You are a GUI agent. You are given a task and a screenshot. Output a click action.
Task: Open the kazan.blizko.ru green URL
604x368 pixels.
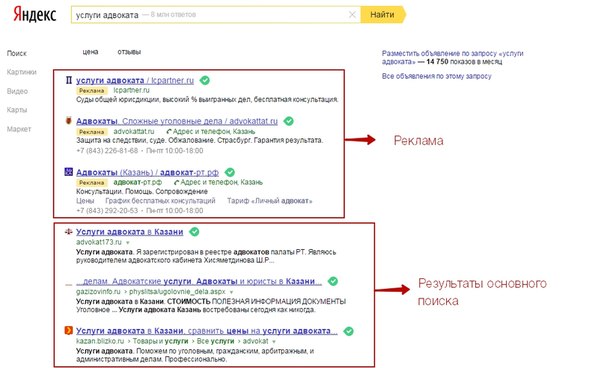[x=100, y=341]
